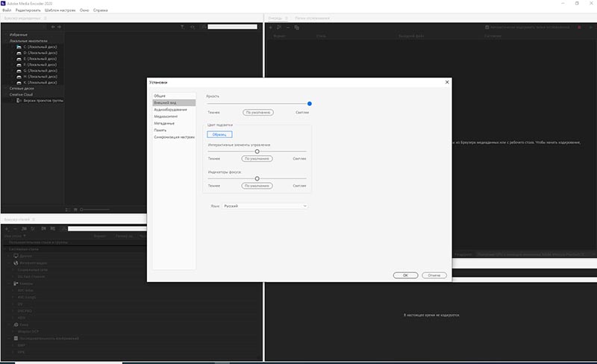Open the Файл menu
This screenshot has height=364, width=597.
pos(7,10)
